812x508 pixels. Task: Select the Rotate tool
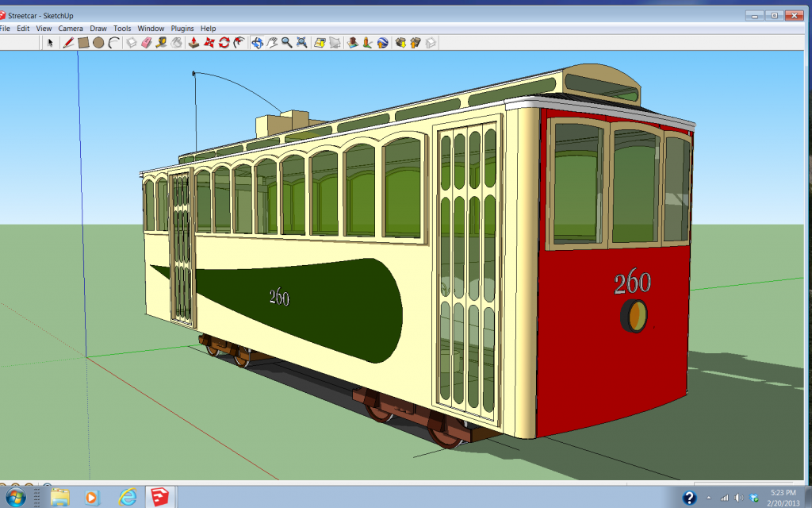(x=224, y=43)
